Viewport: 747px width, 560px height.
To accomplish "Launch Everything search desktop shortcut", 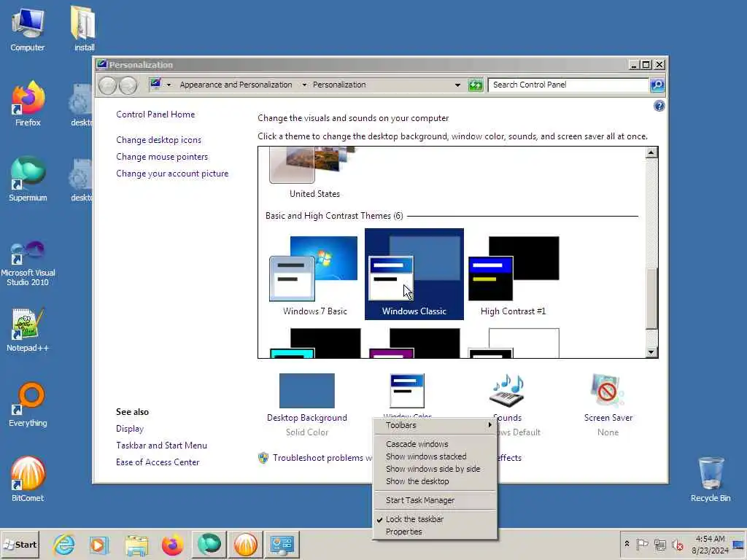I will coord(28,405).
